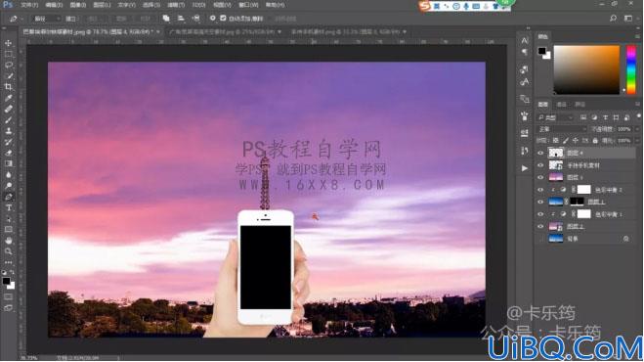This screenshot has height=362, width=644.
Task: Select the Blur drop tool
Action: coord(8,175)
